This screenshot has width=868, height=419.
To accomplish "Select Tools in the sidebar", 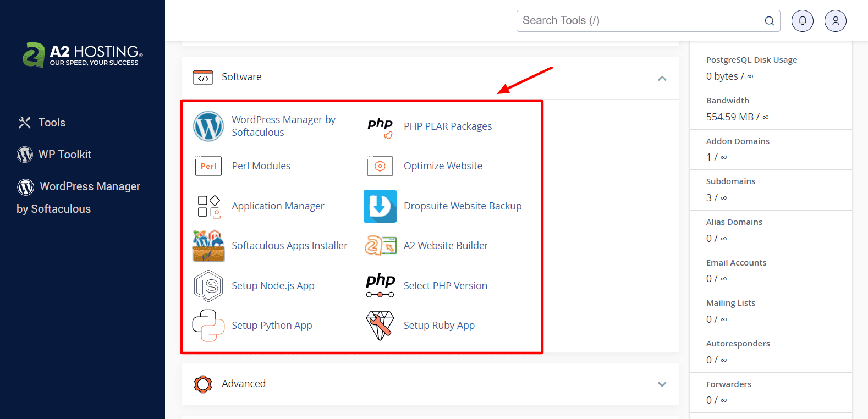I will [x=51, y=123].
